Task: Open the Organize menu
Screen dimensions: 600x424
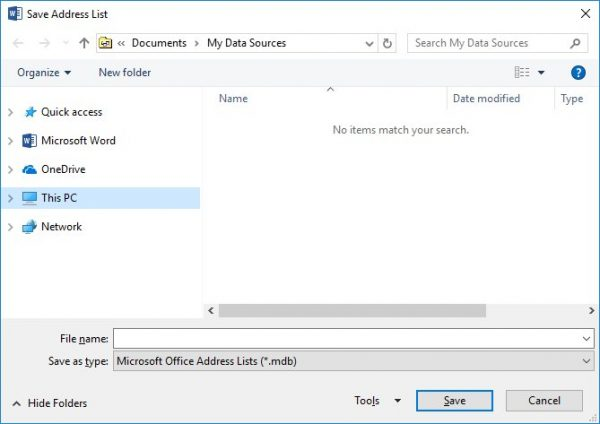Action: [x=44, y=72]
